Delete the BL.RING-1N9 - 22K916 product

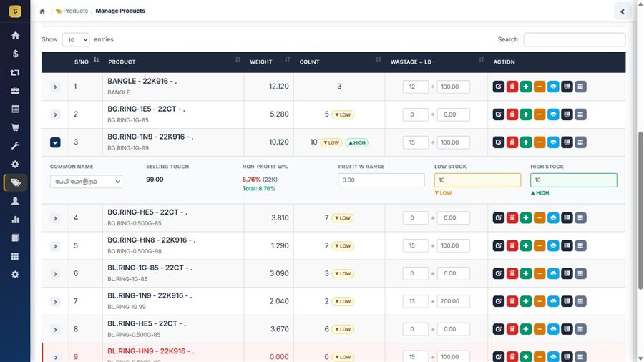(x=512, y=302)
